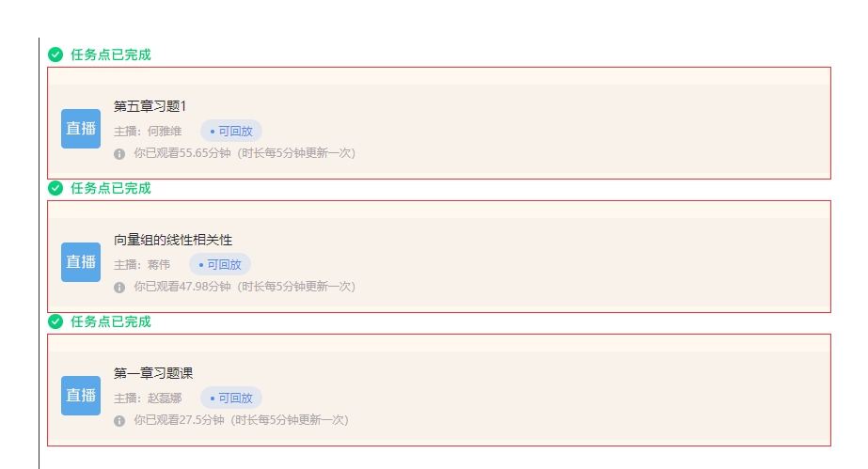This screenshot has width=868, height=469.
Task: Click the green checkmark above 第一章习题课
Action: click(55, 321)
